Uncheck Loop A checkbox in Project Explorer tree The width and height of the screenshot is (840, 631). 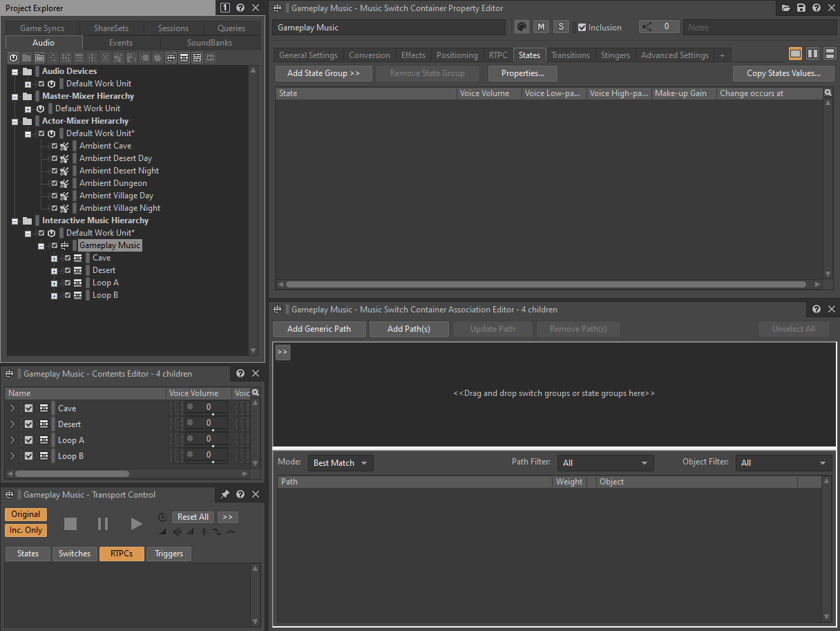pyautogui.click(x=68, y=283)
